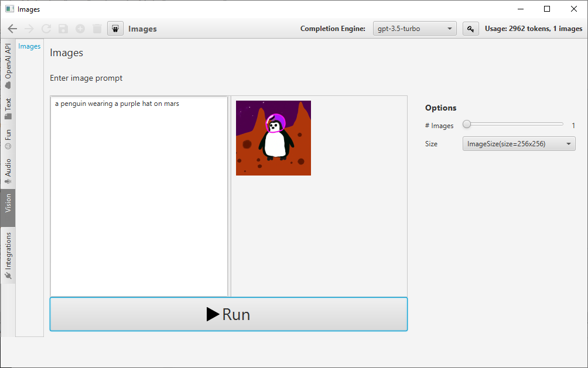Screen dimensions: 588x368
Task: Click the image prompt text area
Action: pos(139,197)
